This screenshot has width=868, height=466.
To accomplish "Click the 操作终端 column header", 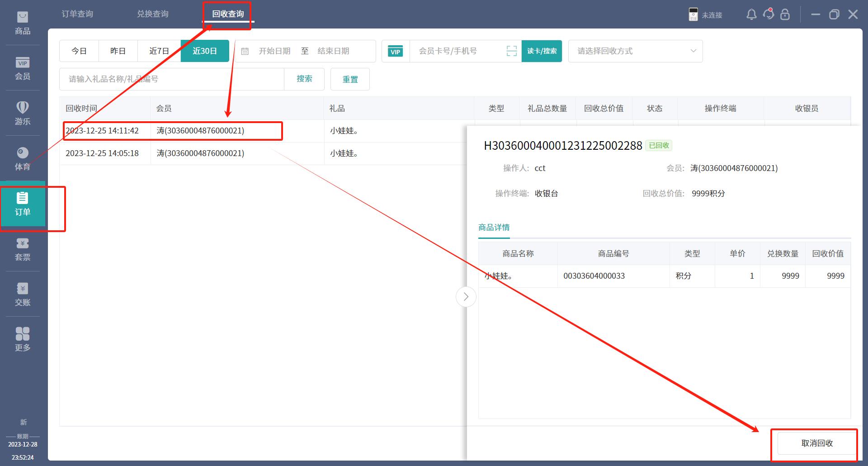I will (x=721, y=109).
